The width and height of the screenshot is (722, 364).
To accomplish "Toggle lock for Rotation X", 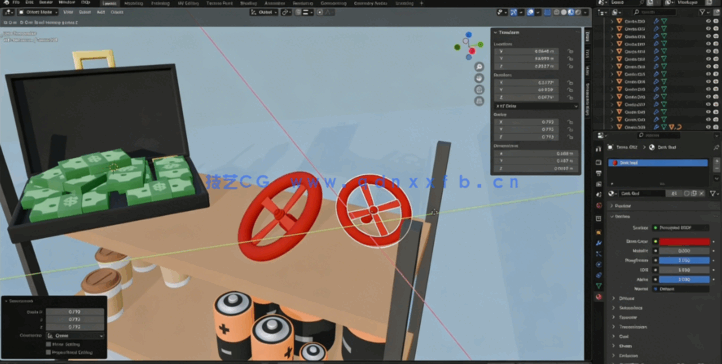I will coord(570,83).
